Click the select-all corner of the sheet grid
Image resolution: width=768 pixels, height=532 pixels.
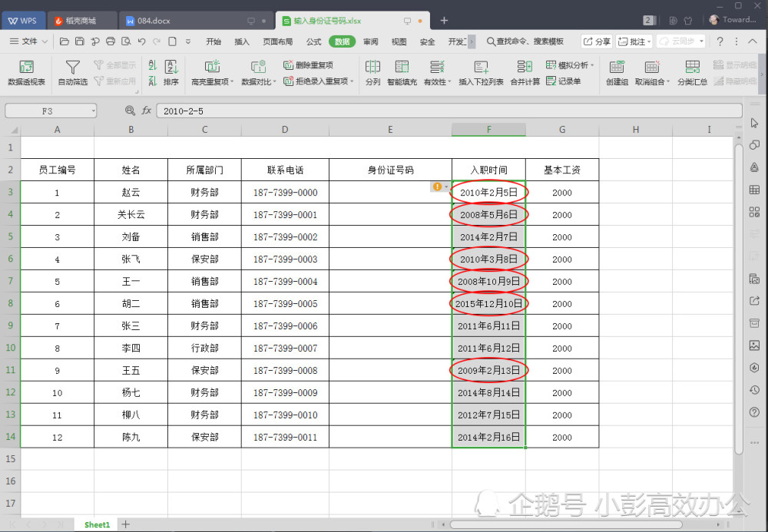pos(12,130)
